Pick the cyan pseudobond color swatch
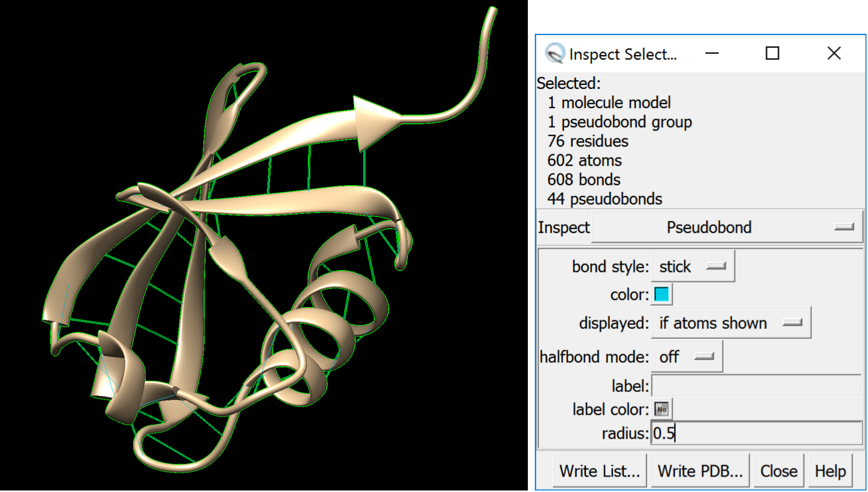868x492 pixels. [661, 294]
